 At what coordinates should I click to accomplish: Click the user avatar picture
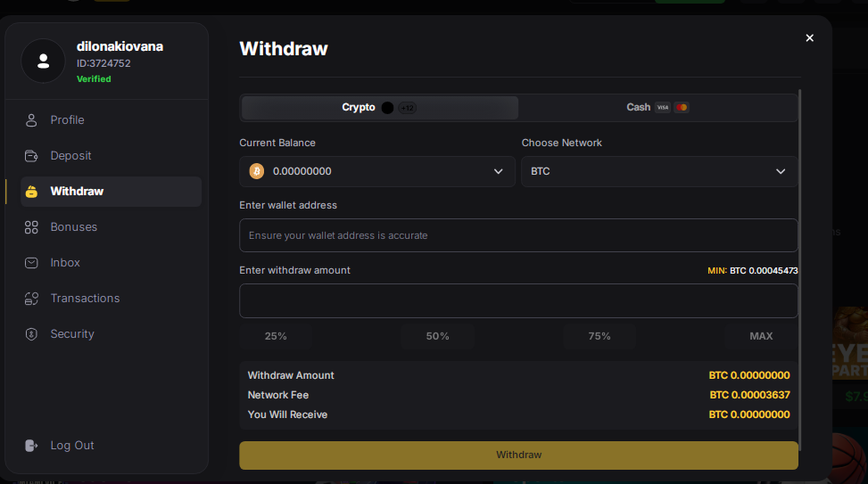(x=43, y=62)
